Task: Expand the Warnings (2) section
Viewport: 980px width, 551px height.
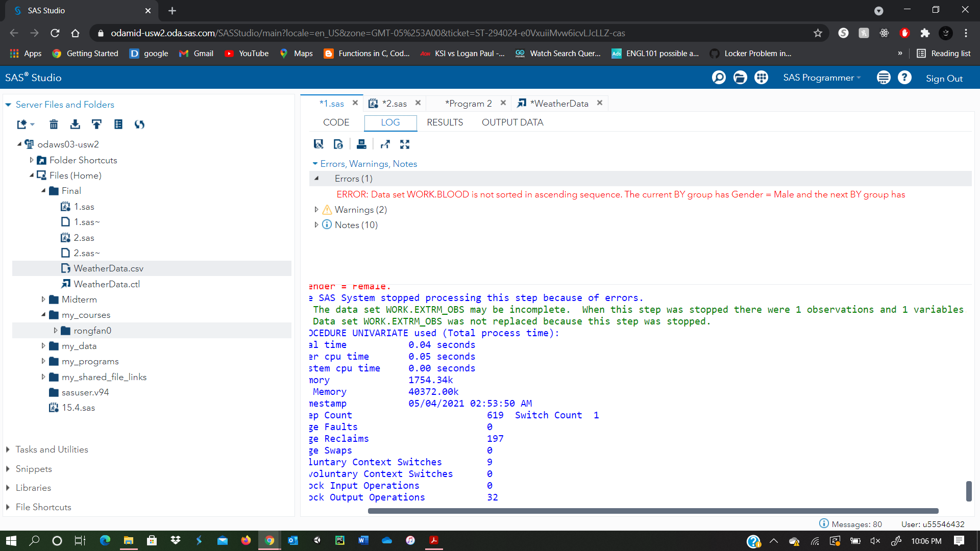Action: tap(316, 209)
